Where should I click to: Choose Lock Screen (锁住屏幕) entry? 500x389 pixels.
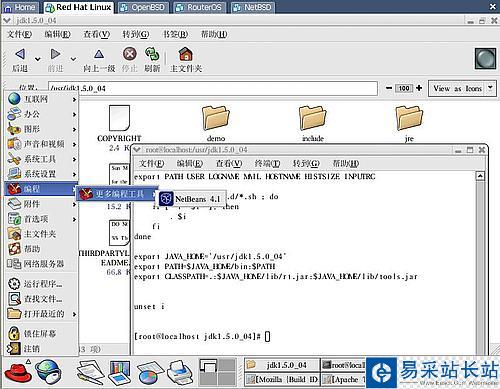(42, 333)
